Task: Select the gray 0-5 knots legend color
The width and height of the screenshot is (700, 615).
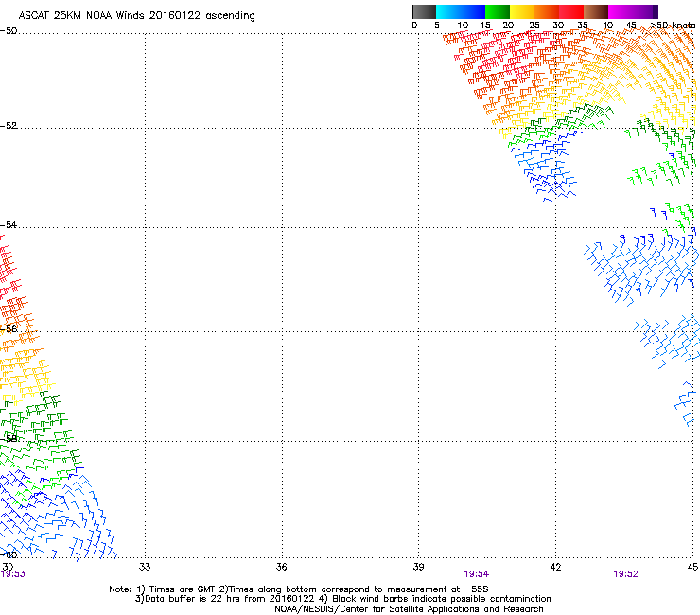Action: (424, 11)
